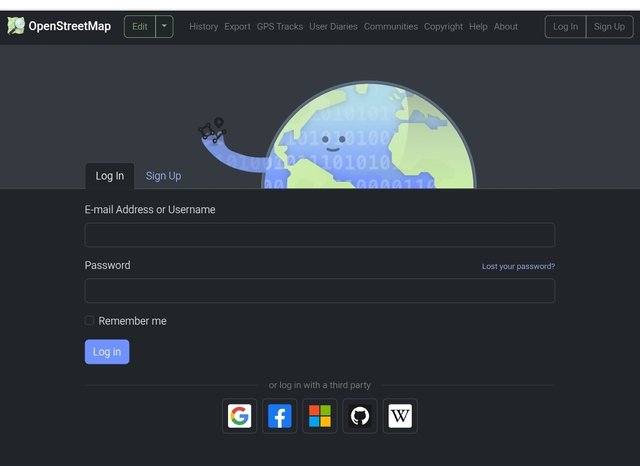View the Copyright page

(x=443, y=27)
